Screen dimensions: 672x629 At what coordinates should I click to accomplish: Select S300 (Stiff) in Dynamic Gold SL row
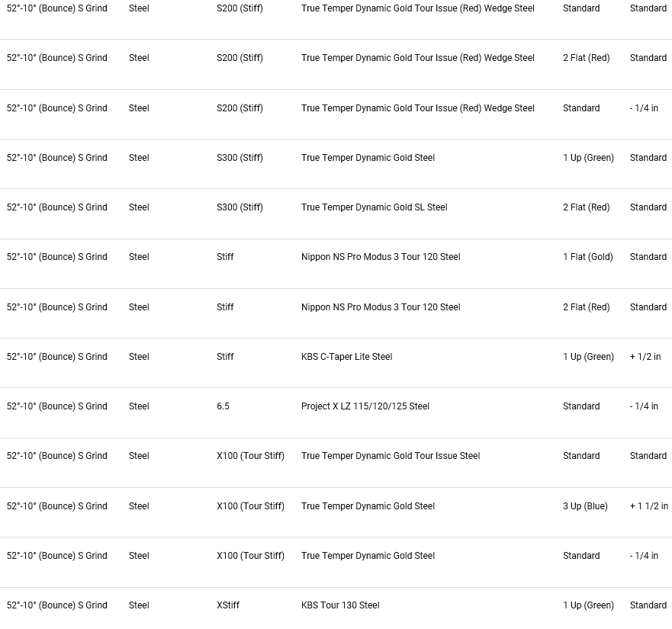click(240, 207)
